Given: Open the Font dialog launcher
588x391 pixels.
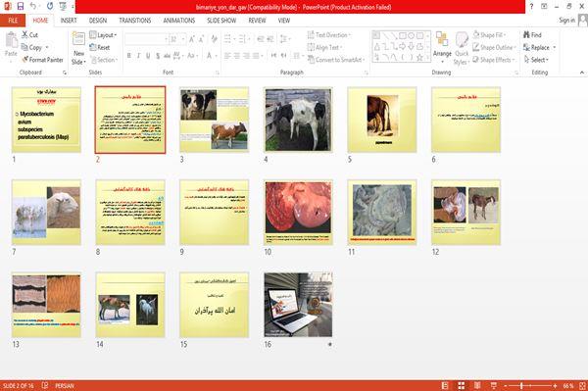Looking at the screenshot, I should pos(218,73).
